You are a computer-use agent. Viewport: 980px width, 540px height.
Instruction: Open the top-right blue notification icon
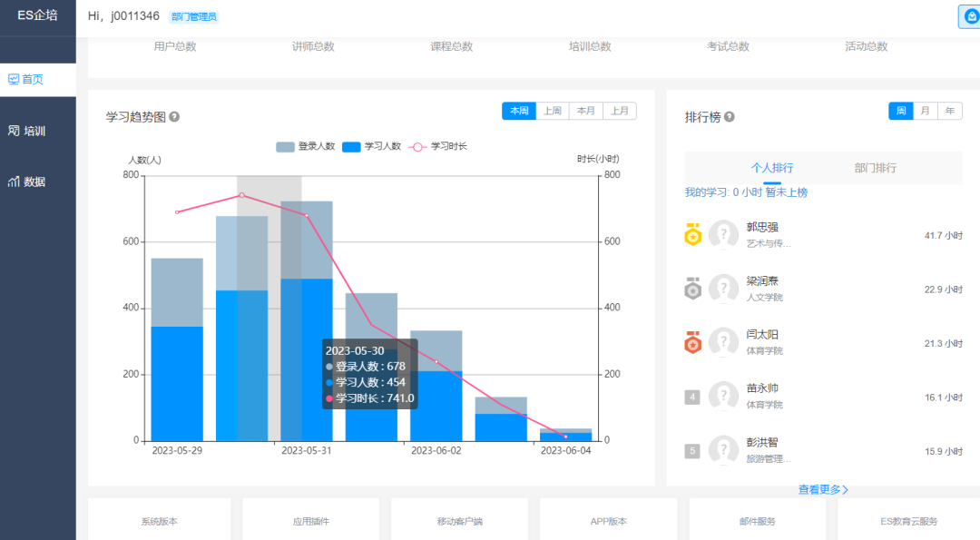pos(971,16)
